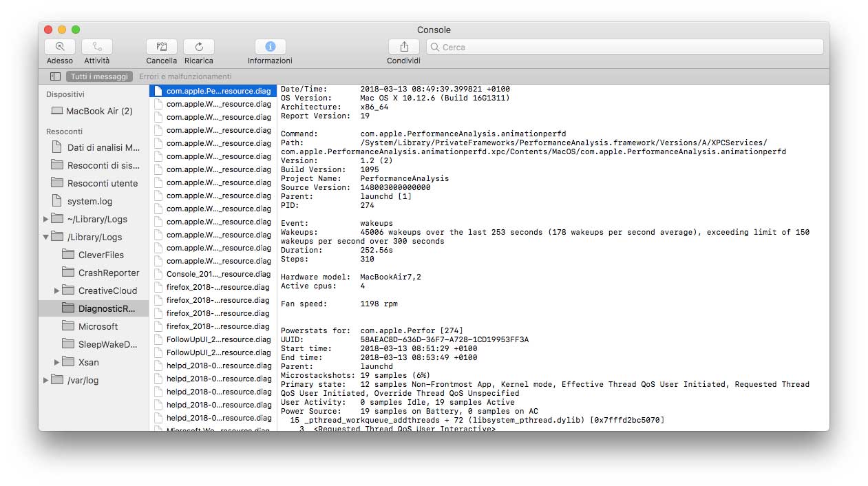
Task: Click the highlighted com.apple.Pe file icon
Action: pos(158,91)
